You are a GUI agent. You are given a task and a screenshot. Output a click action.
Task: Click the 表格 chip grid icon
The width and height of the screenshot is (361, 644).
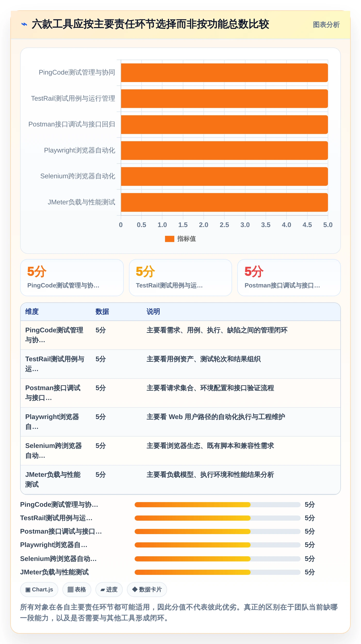pyautogui.click(x=70, y=590)
